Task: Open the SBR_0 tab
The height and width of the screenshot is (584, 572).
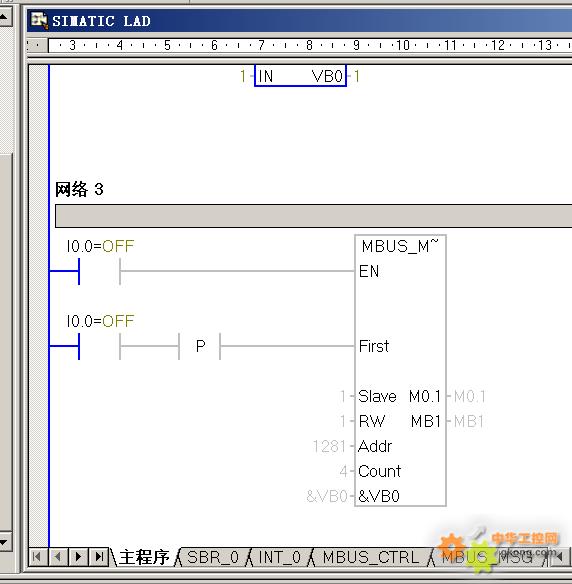Action: point(213,557)
